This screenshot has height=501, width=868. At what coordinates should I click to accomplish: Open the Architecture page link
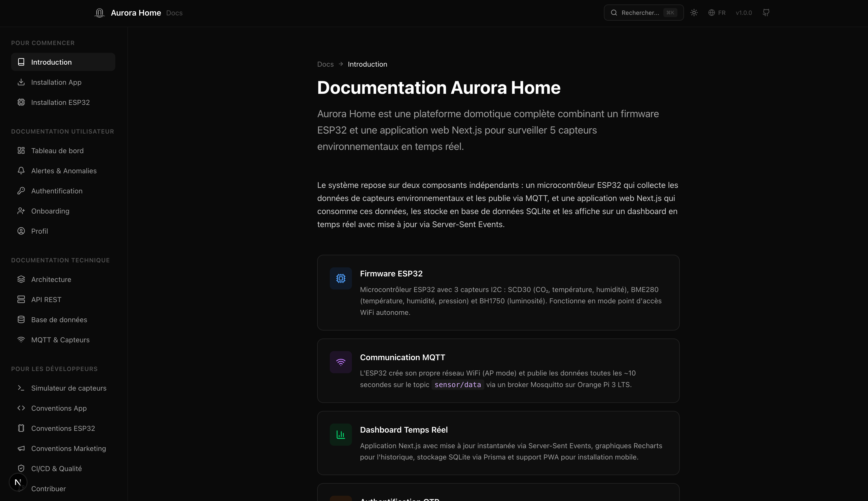pyautogui.click(x=63, y=279)
